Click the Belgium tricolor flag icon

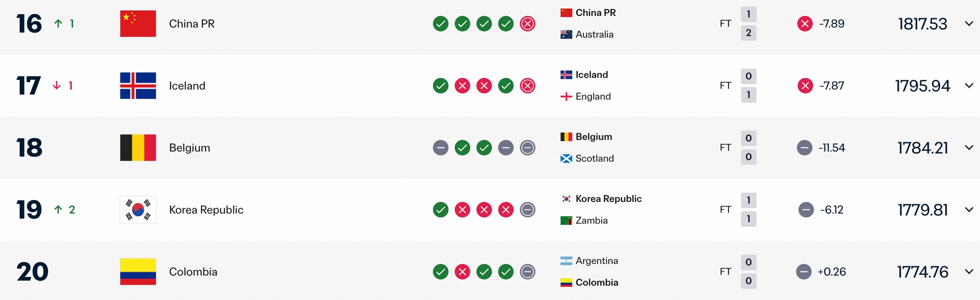[x=138, y=148]
